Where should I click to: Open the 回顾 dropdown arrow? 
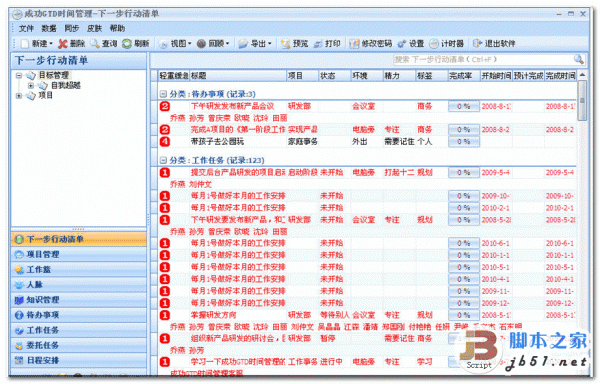click(x=227, y=44)
